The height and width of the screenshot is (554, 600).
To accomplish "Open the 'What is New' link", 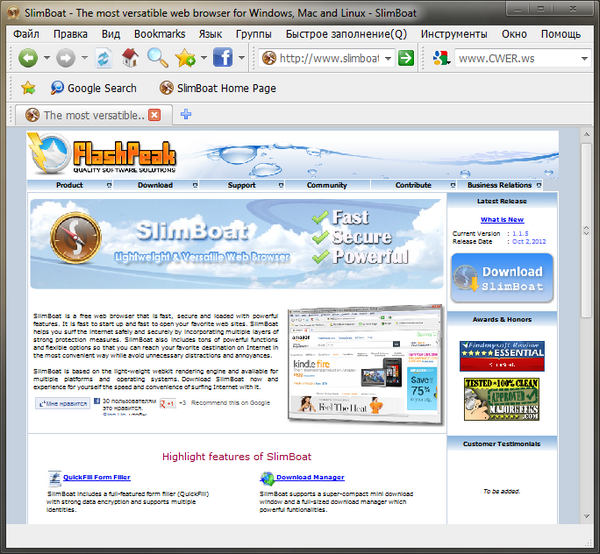I will point(502,219).
